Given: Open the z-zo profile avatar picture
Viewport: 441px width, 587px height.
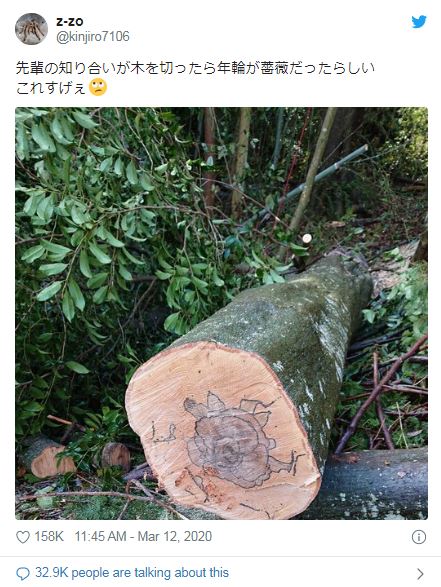Looking at the screenshot, I should coord(31,29).
